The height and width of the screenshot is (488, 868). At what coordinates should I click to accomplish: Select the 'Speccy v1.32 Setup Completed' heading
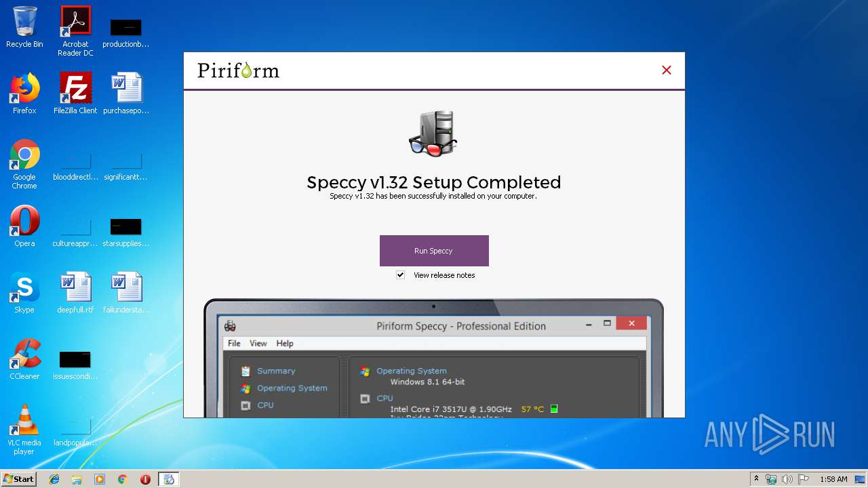(434, 182)
